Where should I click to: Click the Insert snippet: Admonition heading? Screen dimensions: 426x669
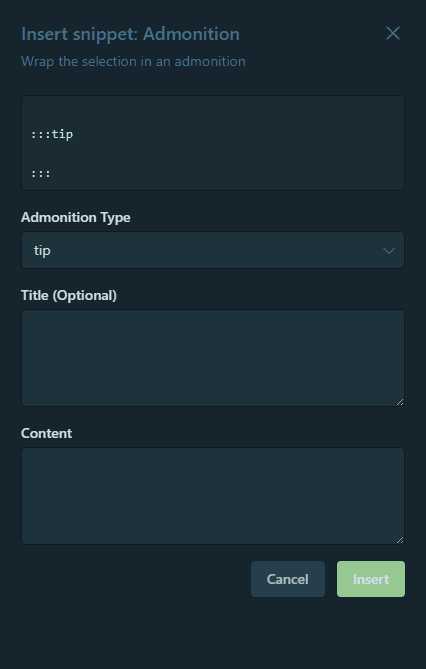click(x=130, y=34)
